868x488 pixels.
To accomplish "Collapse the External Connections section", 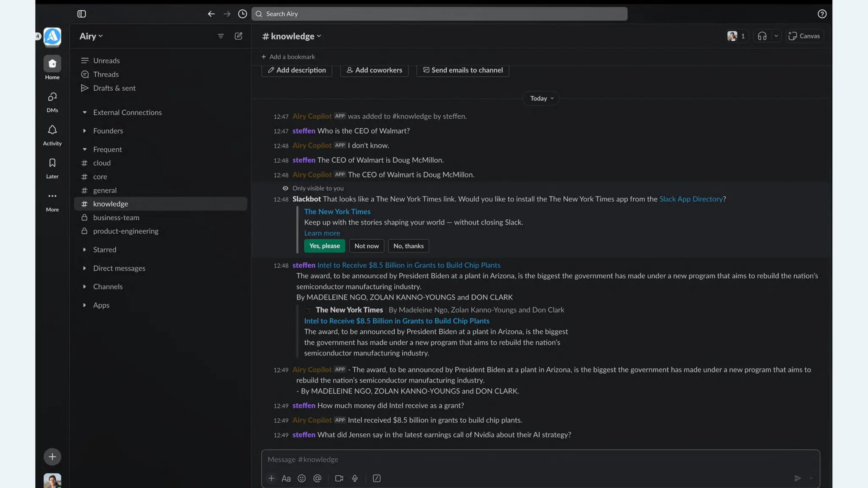I will point(84,112).
